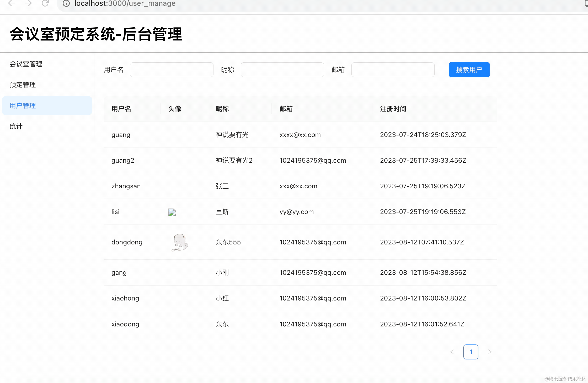
Task: Focus the 邮箱 search input
Action: 393,70
